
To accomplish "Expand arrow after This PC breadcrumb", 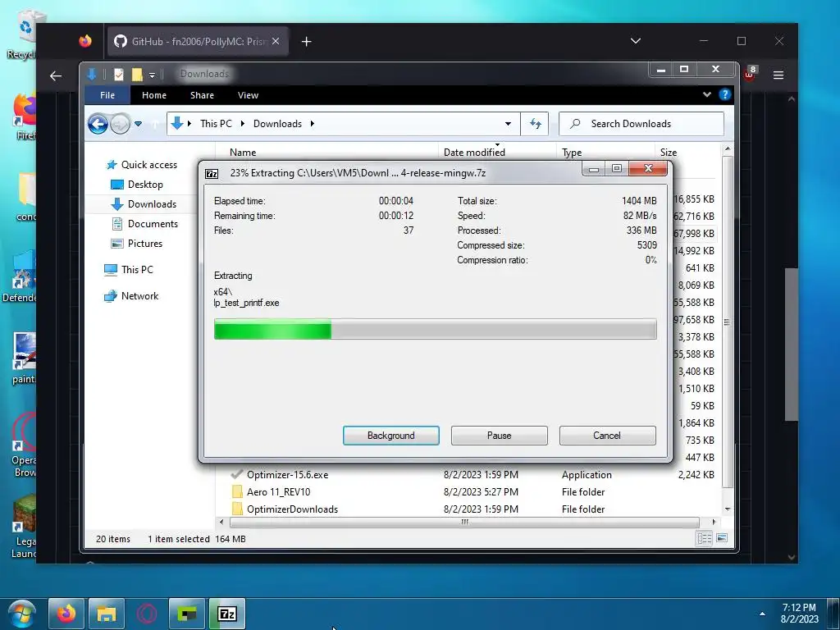I will [242, 124].
